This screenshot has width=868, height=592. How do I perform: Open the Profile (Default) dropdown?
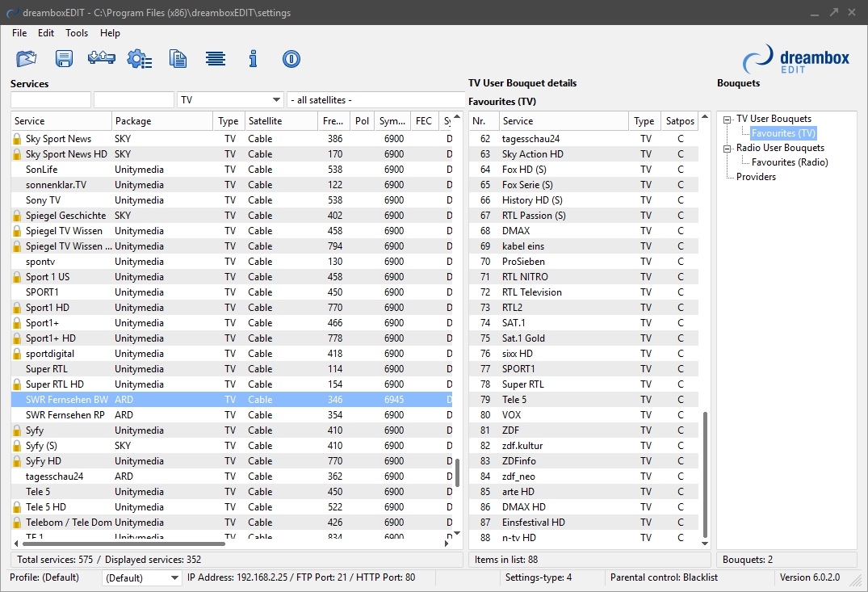(142, 577)
